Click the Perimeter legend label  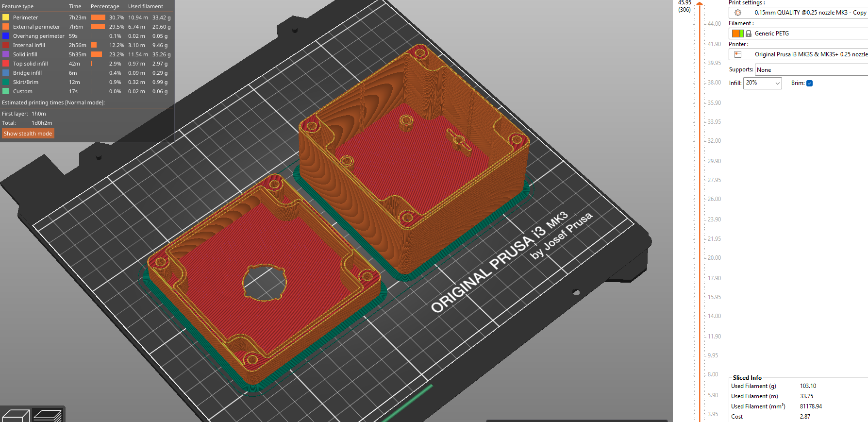coord(25,17)
